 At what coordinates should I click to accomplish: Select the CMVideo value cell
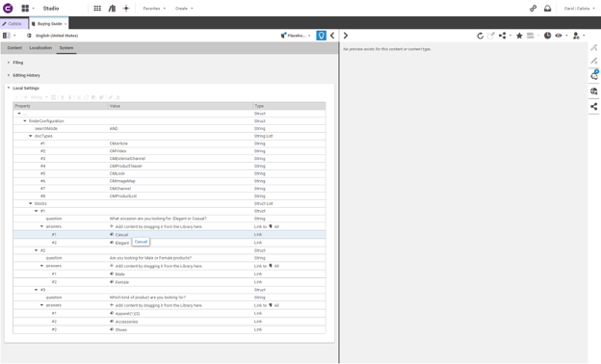pos(180,151)
